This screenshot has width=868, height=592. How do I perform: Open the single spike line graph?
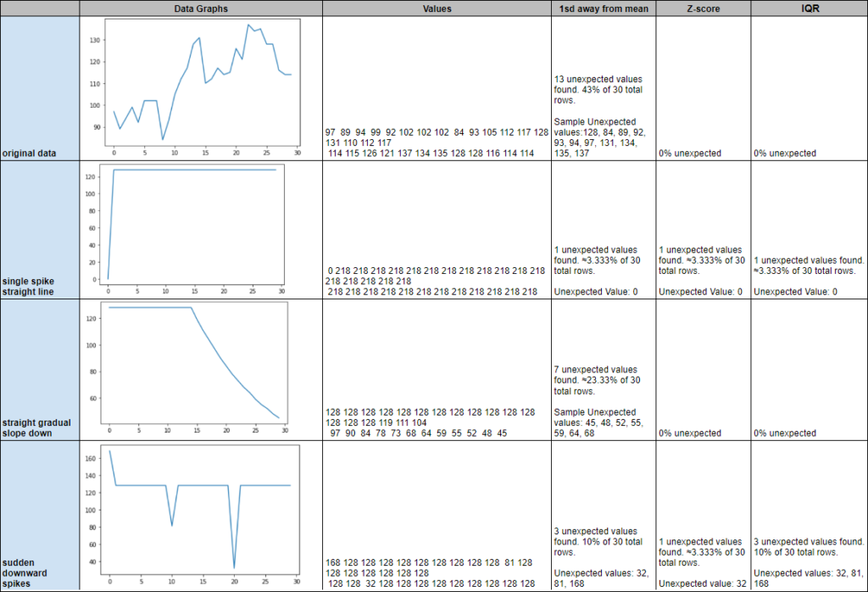186,229
